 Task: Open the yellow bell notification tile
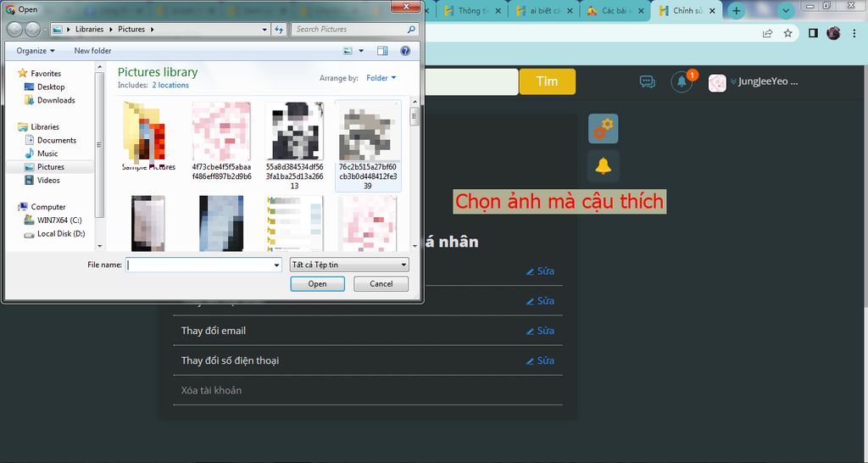coord(603,165)
